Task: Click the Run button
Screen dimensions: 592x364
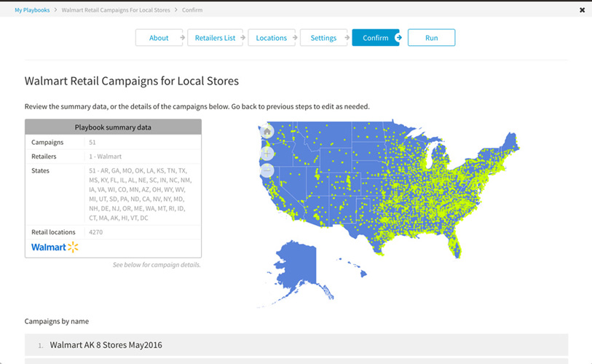Action: 432,38
